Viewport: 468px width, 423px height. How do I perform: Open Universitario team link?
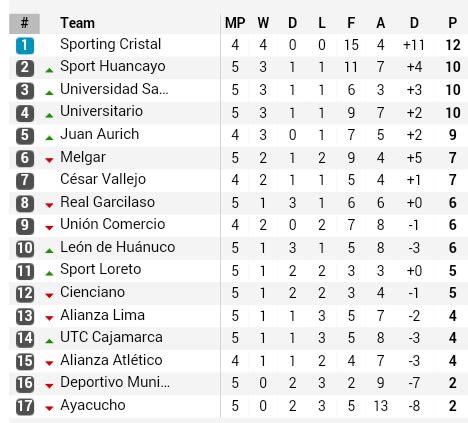(101, 111)
